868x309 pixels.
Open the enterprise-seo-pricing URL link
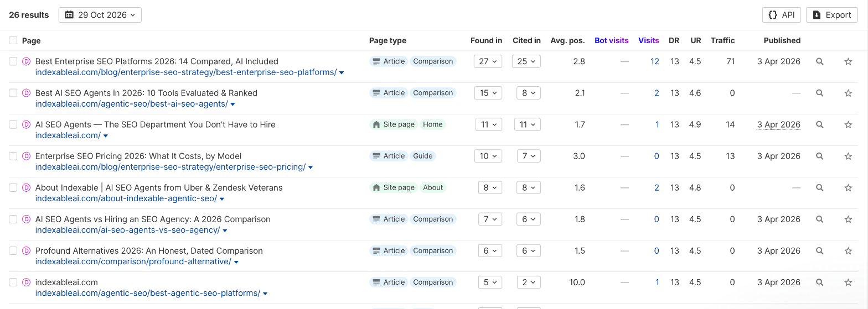tap(170, 167)
